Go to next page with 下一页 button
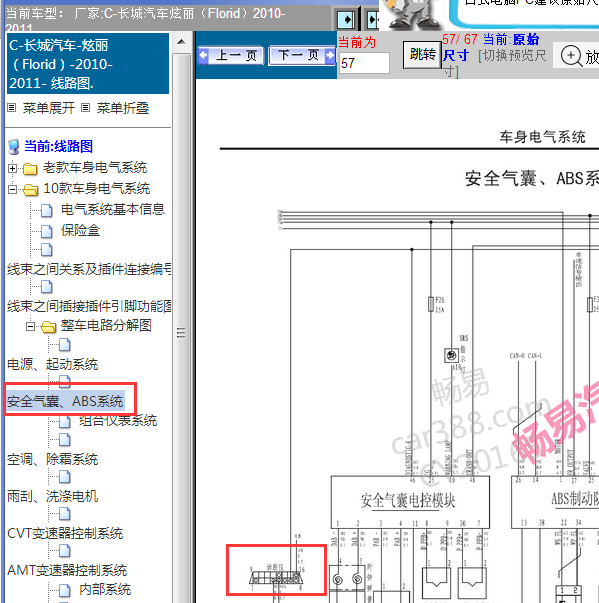 [x=302, y=55]
